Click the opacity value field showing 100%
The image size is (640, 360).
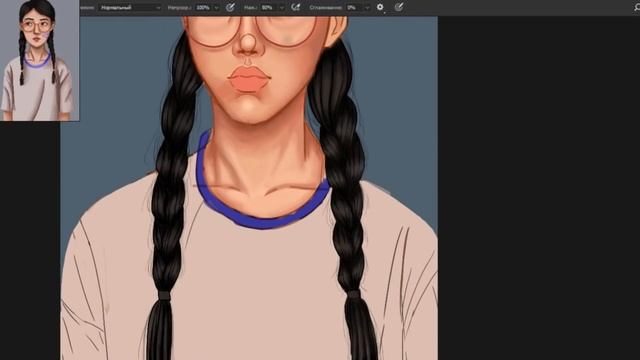coord(203,7)
